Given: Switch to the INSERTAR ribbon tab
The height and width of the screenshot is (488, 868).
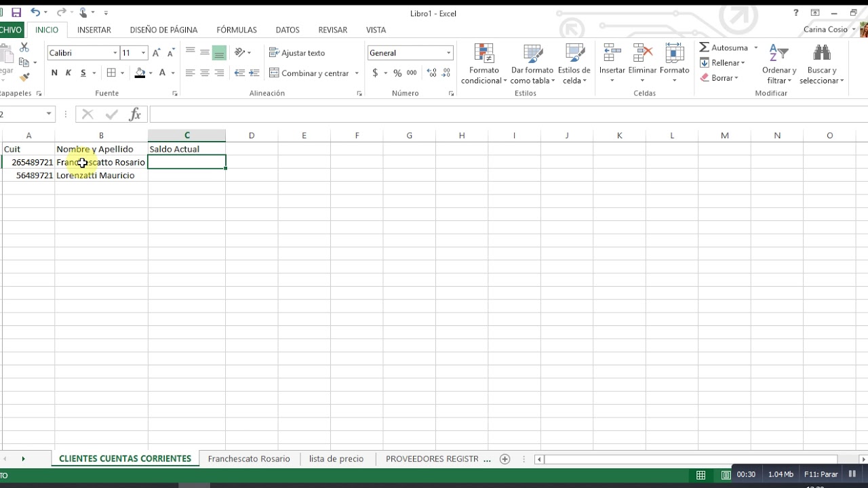Looking at the screenshot, I should tap(94, 30).
